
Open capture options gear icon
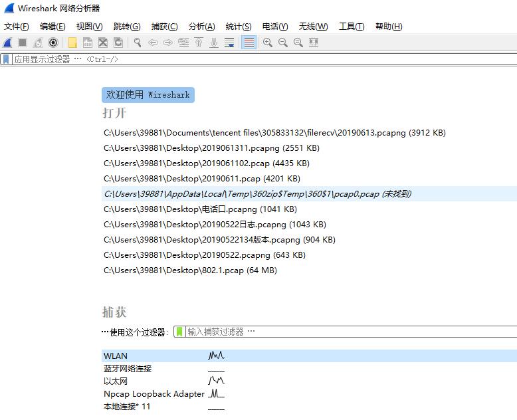(x=53, y=43)
